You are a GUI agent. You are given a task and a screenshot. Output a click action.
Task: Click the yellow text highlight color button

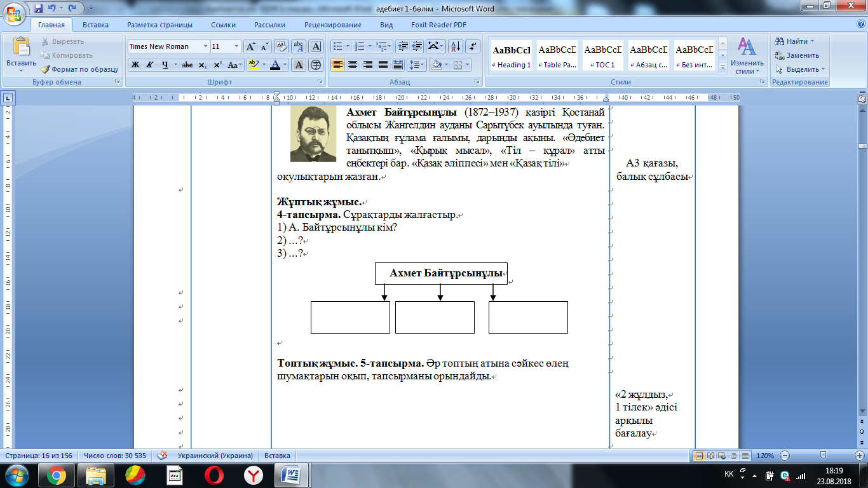[x=254, y=65]
